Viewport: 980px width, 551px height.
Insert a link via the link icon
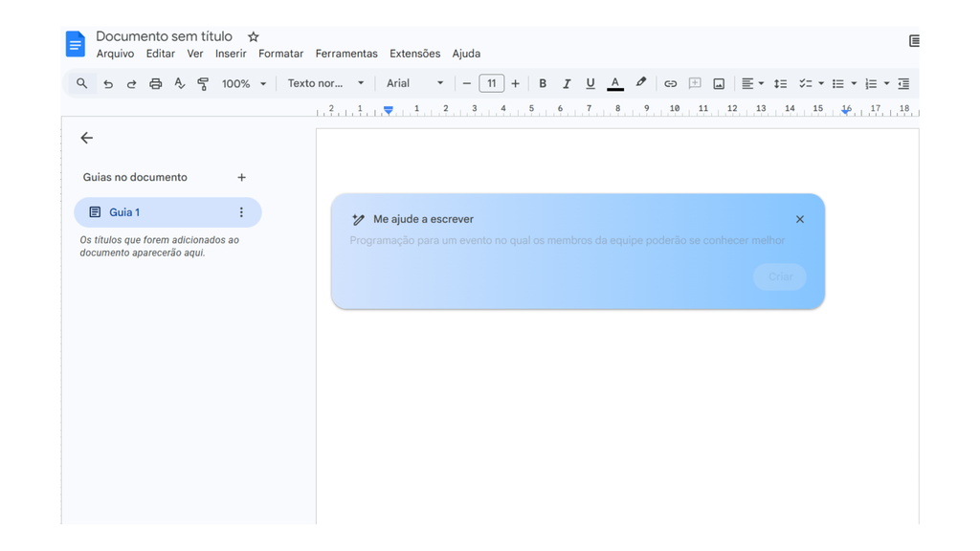click(670, 83)
